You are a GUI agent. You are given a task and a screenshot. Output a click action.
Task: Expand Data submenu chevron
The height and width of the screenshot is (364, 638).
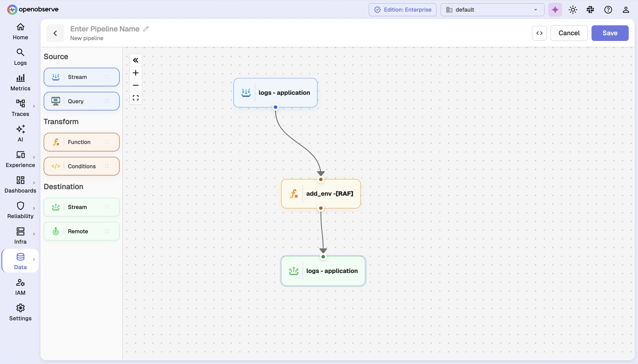[x=34, y=259]
